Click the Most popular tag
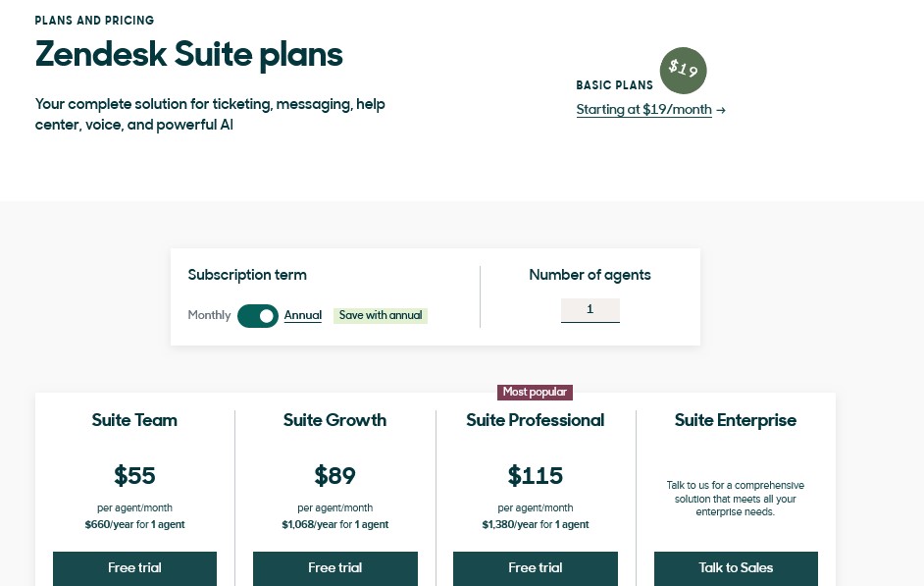The width and height of the screenshot is (924, 586). (x=535, y=392)
